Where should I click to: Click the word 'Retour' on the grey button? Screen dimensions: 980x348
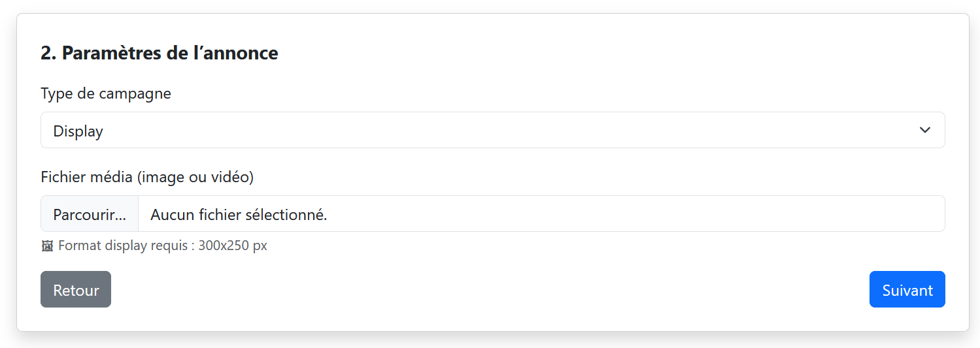coord(76,291)
